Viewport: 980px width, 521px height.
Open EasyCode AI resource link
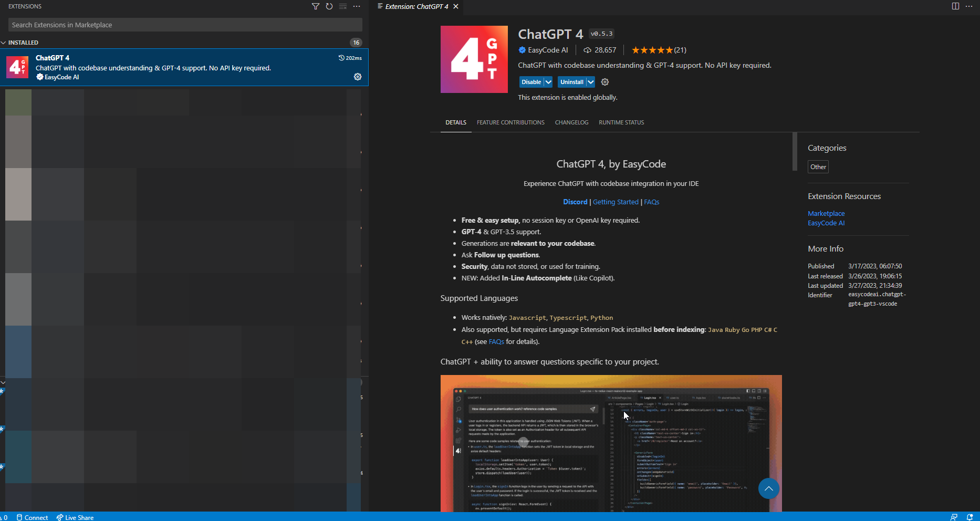[826, 223]
